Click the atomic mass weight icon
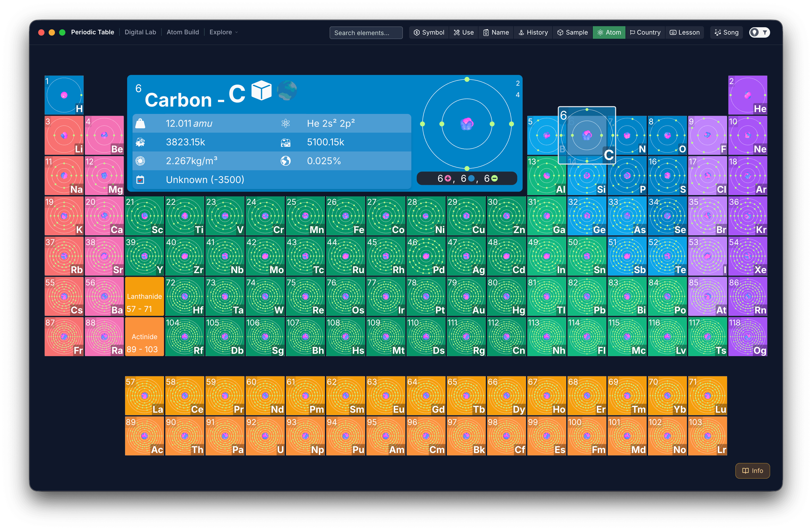The height and width of the screenshot is (530, 812). (x=140, y=123)
